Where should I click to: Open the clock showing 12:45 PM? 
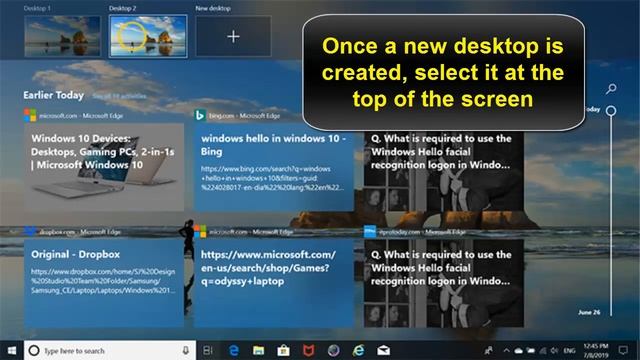(596, 351)
